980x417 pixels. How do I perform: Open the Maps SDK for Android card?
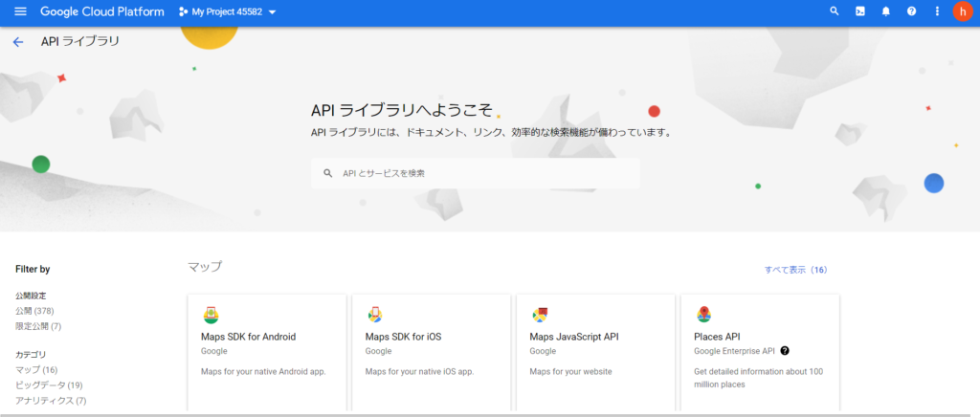pyautogui.click(x=267, y=353)
